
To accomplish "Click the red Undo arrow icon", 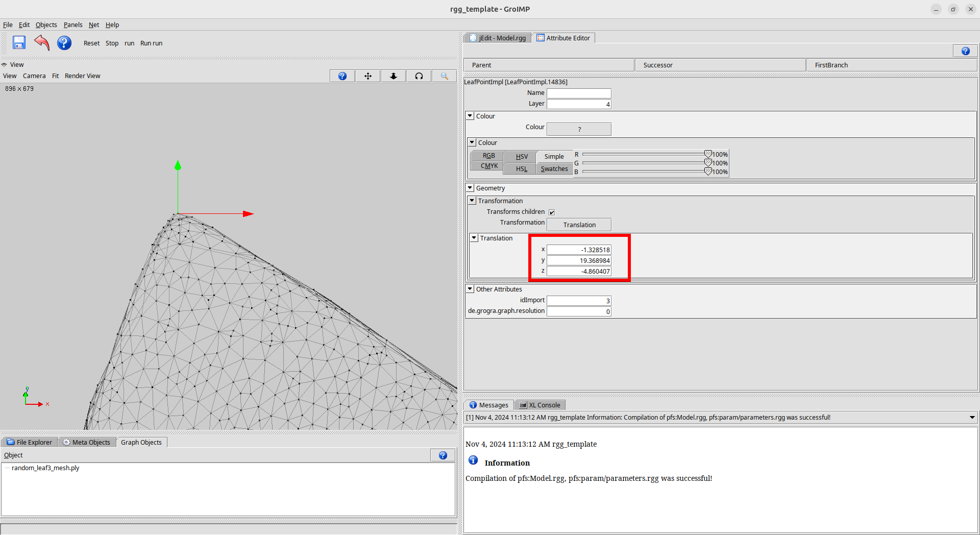I will pyautogui.click(x=42, y=43).
